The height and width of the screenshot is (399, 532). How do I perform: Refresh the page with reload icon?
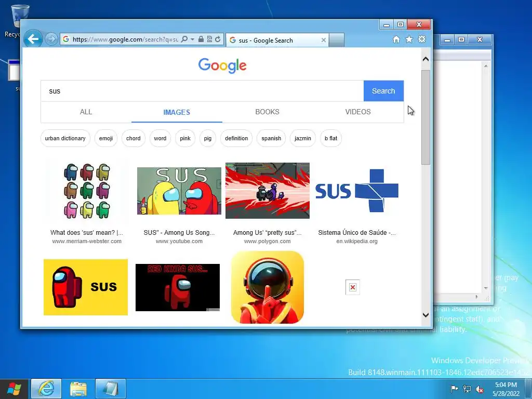[218, 39]
